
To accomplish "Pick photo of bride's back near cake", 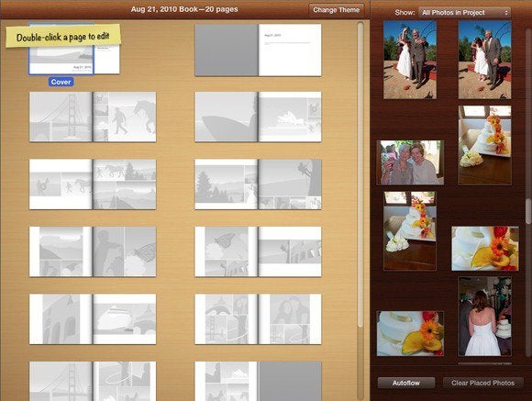I will [485, 316].
